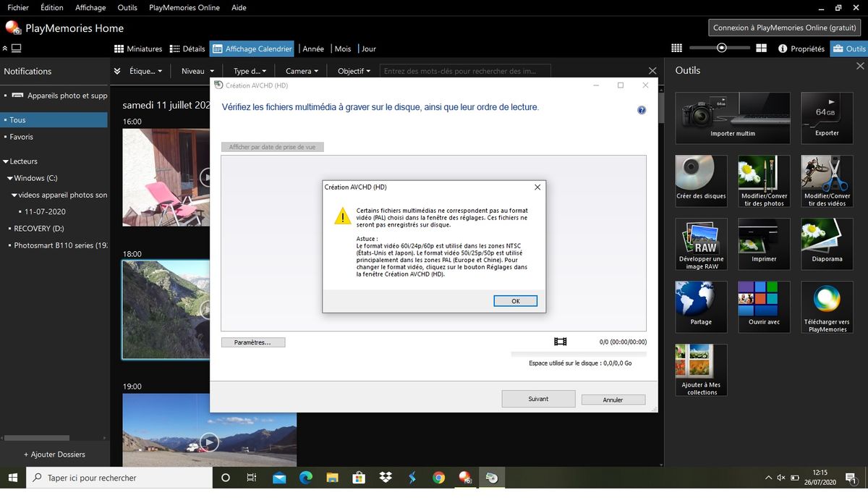Collapse the Windows (C:) tree node
Screen dimensions: 868x503
tap(9, 178)
